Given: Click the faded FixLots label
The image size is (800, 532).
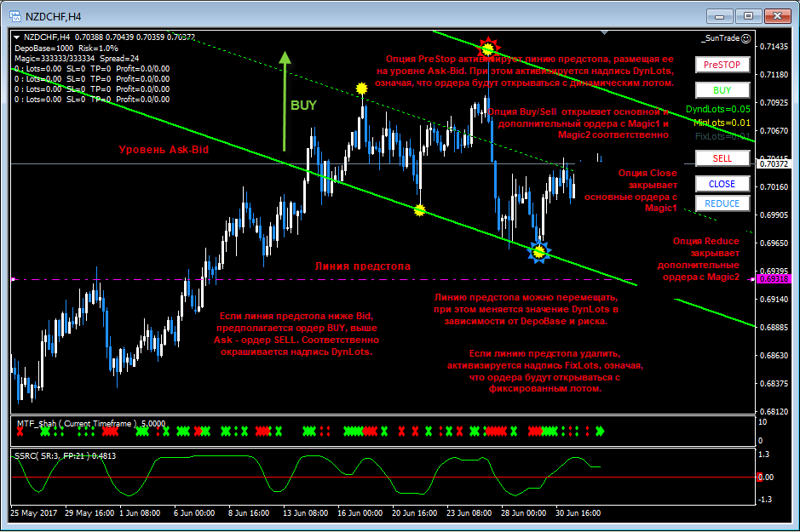Looking at the screenshot, I should [x=723, y=136].
